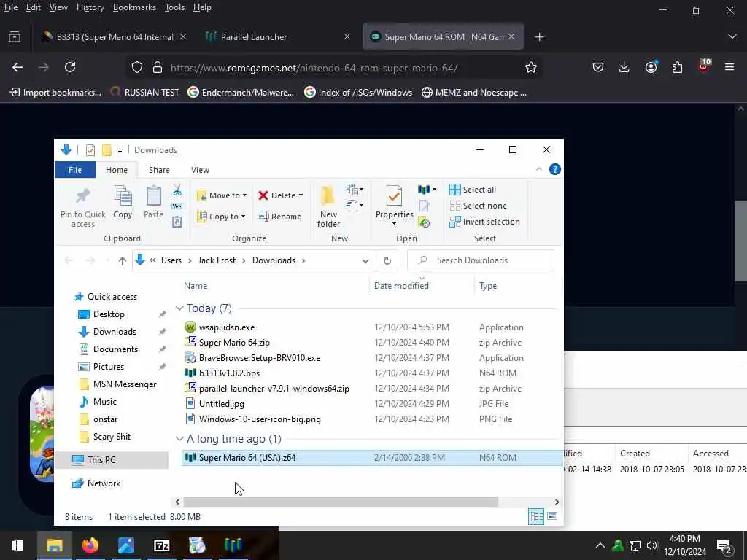Select Super Mario 64.zip file
The image size is (747, 560).
click(x=234, y=343)
